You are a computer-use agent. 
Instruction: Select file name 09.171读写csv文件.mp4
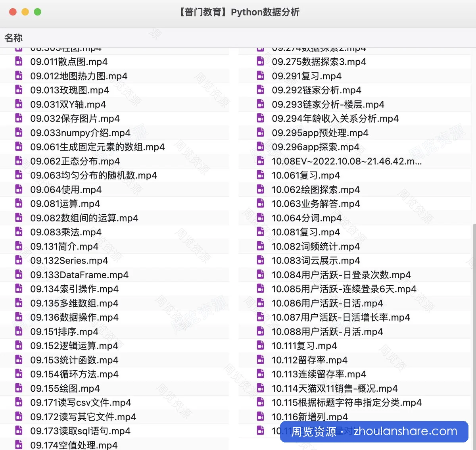click(81, 403)
